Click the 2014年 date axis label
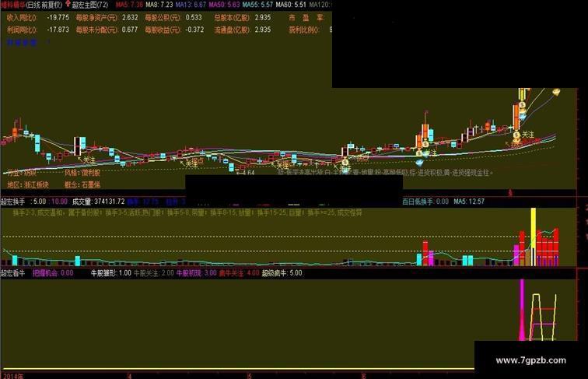This screenshot has width=588, height=379. point(13,376)
